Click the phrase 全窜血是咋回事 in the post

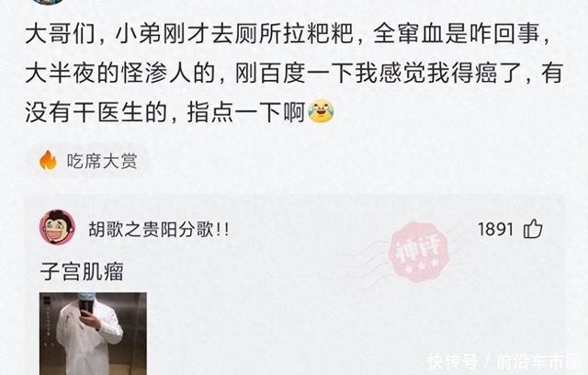pos(457,34)
